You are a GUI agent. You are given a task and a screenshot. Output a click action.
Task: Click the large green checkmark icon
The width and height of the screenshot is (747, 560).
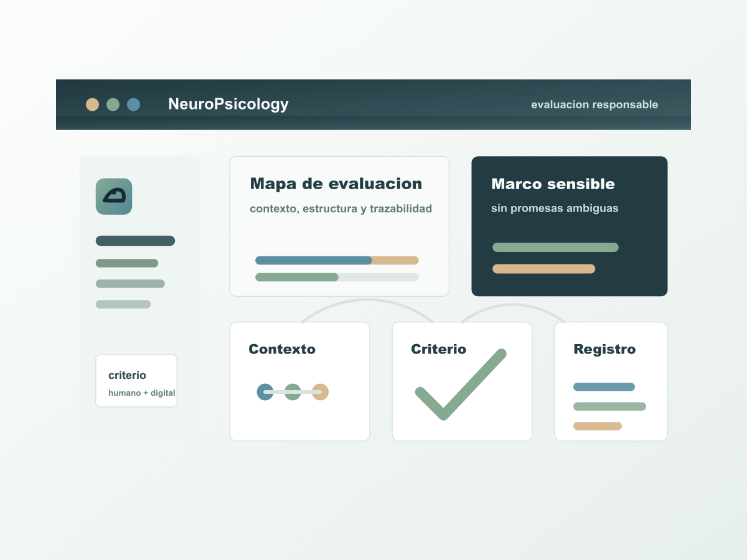pyautogui.click(x=461, y=385)
